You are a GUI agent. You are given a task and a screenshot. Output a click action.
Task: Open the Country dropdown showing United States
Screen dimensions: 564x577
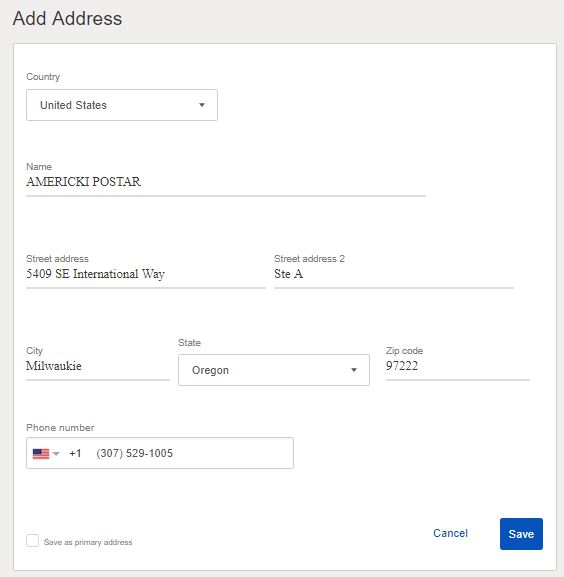(x=122, y=105)
